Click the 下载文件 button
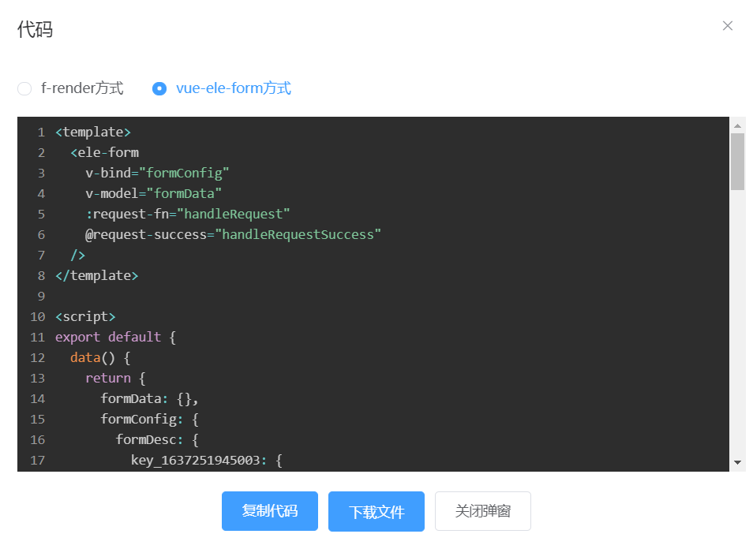The width and height of the screenshot is (753, 560). [x=376, y=511]
